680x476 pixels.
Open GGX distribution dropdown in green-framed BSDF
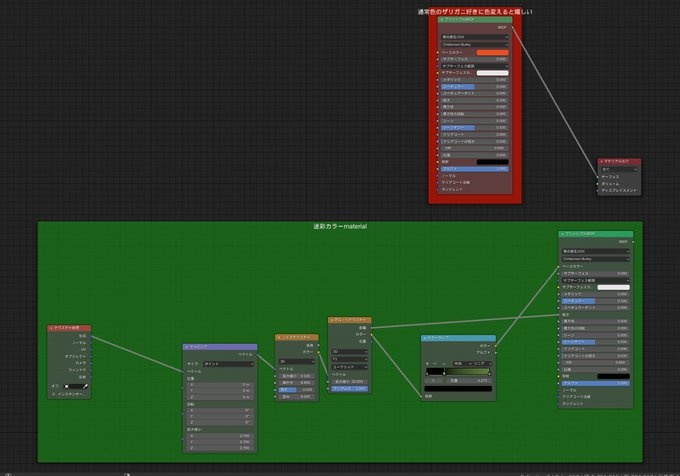595,251
